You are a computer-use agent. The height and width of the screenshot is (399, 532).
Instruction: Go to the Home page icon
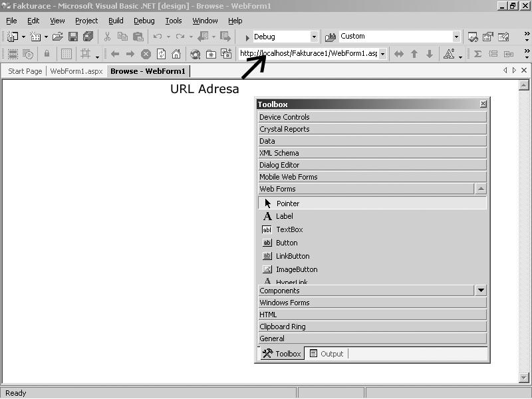point(176,54)
